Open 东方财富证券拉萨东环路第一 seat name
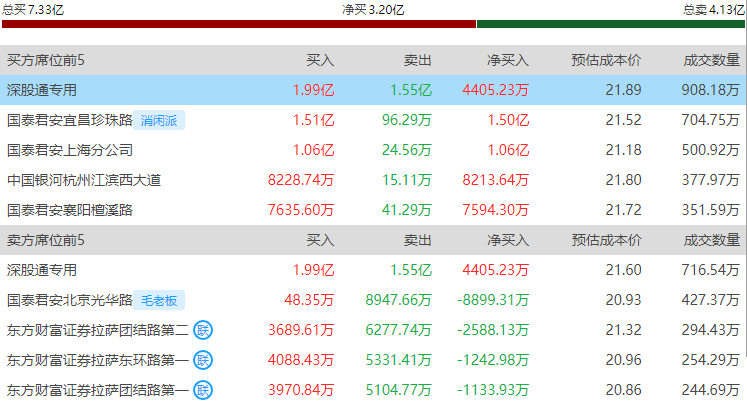 (x=98, y=360)
